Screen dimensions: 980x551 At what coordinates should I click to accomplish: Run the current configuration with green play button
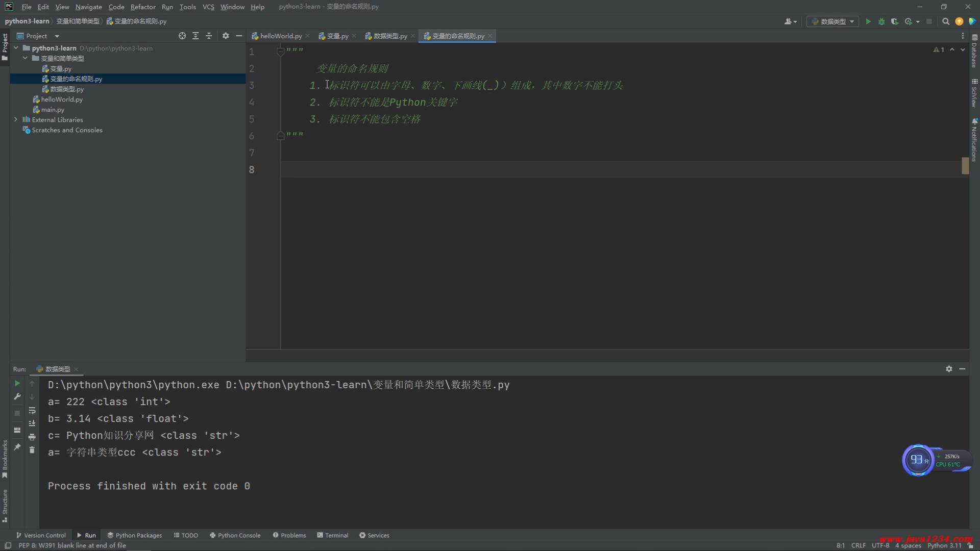pos(868,21)
